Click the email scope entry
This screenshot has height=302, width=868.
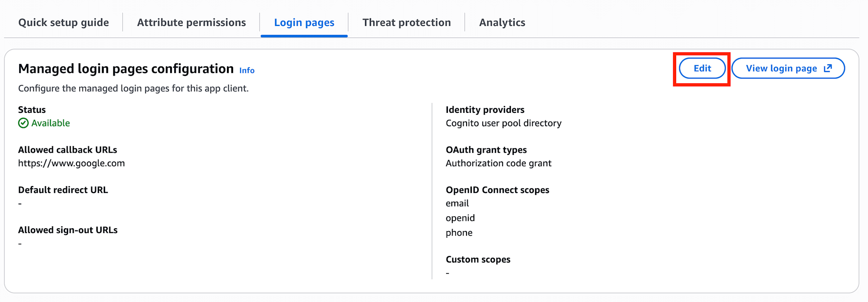[457, 204]
